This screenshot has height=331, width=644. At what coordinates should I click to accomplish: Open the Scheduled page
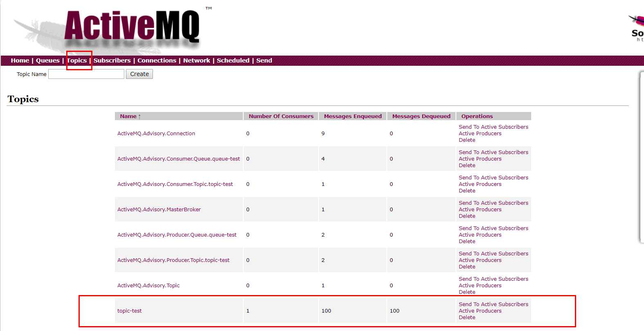[233, 60]
